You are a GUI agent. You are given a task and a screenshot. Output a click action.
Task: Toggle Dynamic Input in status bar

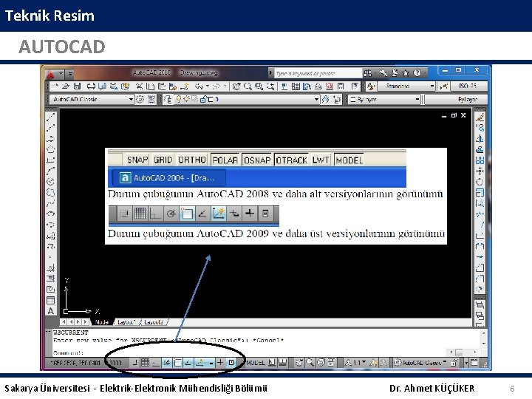pyautogui.click(x=210, y=362)
